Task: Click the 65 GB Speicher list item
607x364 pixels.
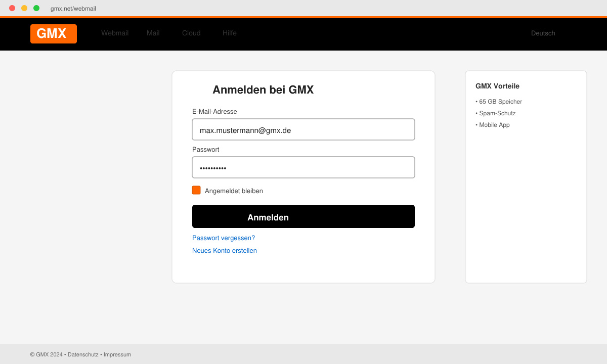Action: [x=499, y=102]
